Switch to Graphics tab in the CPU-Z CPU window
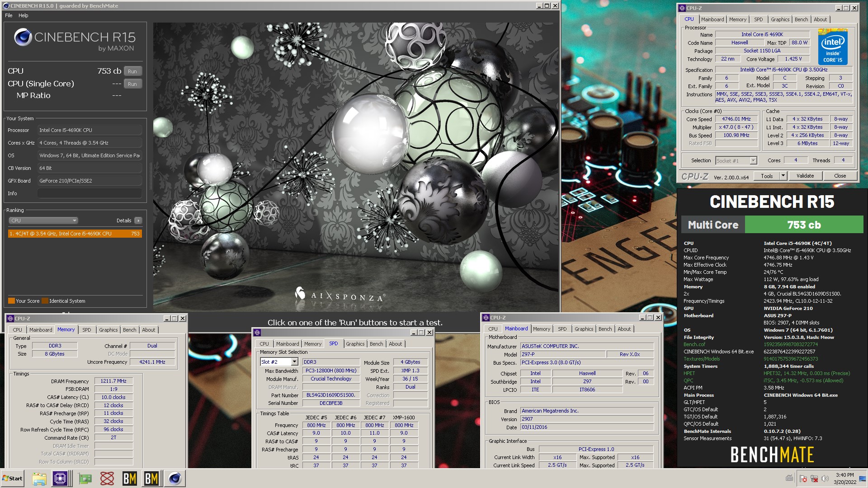The width and height of the screenshot is (868, 488). [x=780, y=19]
